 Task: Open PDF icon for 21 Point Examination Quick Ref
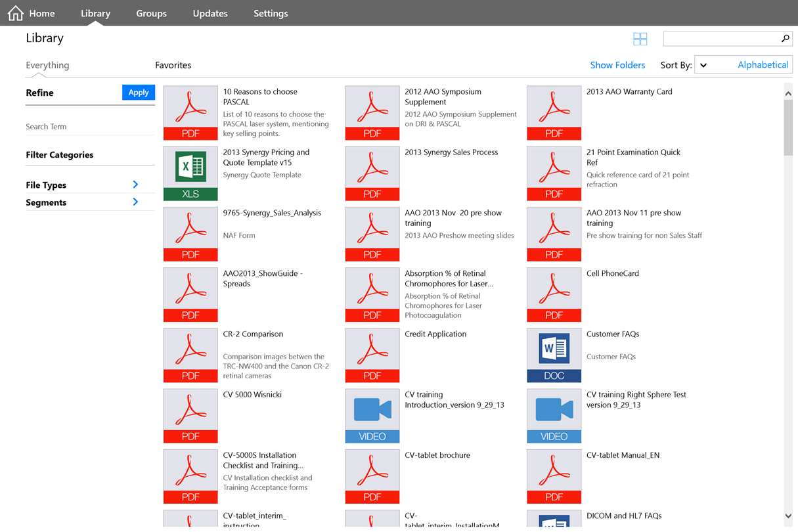(x=554, y=173)
